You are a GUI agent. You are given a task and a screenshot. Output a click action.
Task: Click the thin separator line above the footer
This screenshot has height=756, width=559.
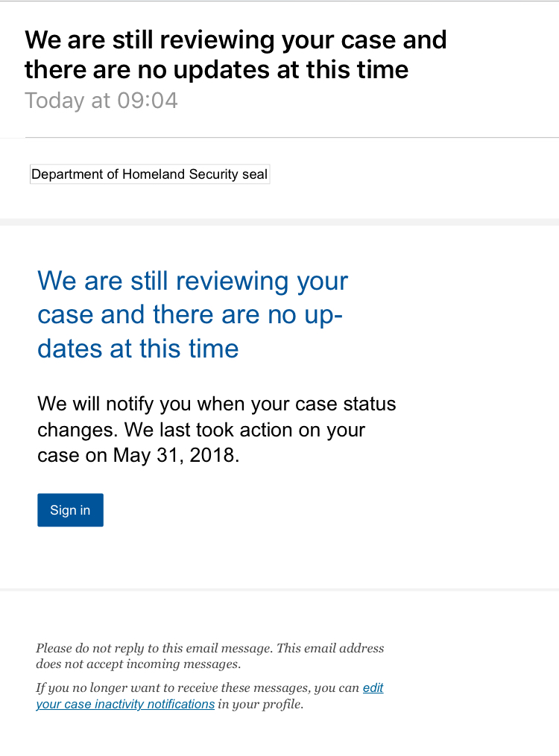[279, 589]
